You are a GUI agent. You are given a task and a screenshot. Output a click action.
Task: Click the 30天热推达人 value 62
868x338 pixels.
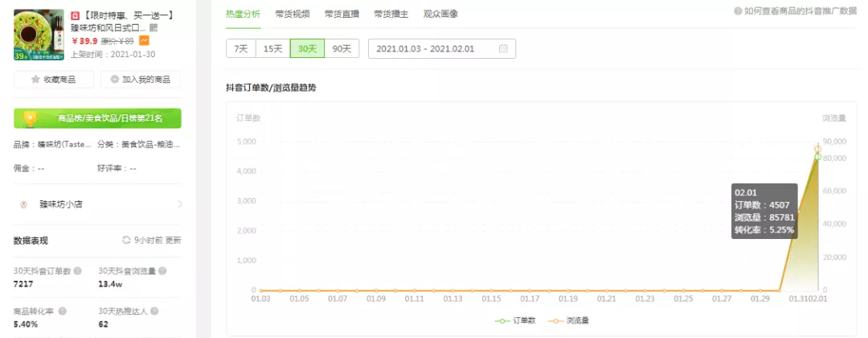[x=104, y=324]
